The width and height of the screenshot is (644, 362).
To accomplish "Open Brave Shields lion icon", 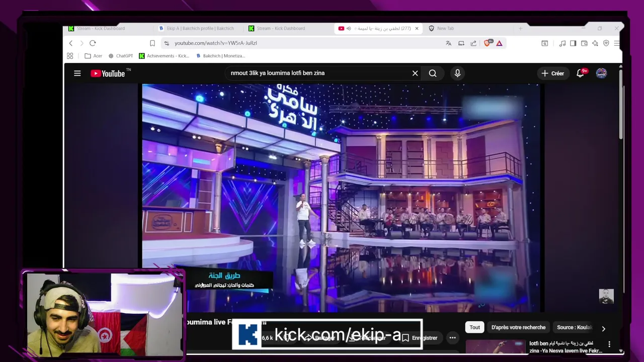I will tap(488, 43).
